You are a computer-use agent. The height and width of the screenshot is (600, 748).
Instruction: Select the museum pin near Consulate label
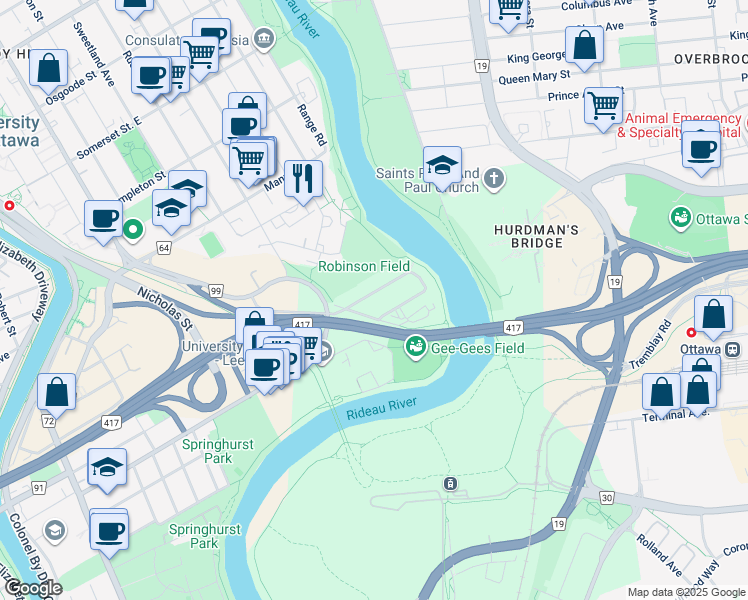tap(263, 39)
